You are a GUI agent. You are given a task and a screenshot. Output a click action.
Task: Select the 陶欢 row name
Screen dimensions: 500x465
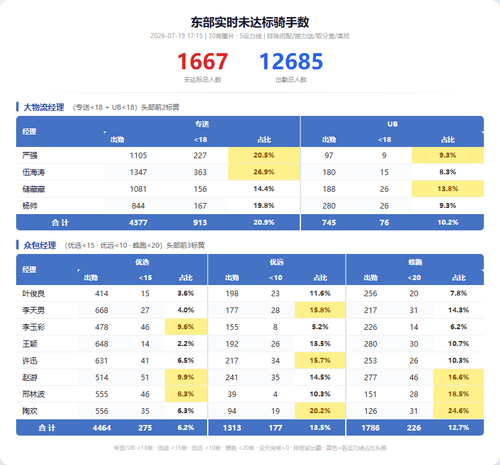[30, 411]
